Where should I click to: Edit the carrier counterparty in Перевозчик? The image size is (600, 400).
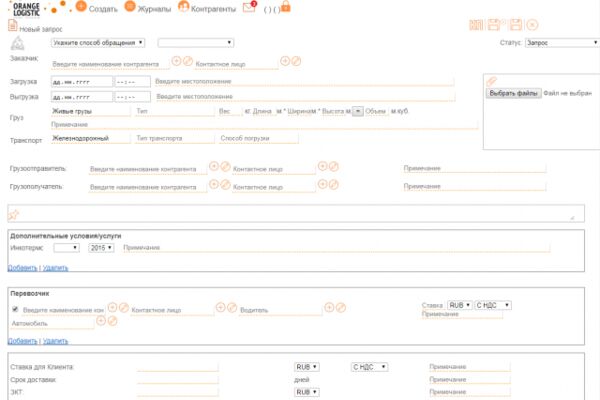pos(124,307)
